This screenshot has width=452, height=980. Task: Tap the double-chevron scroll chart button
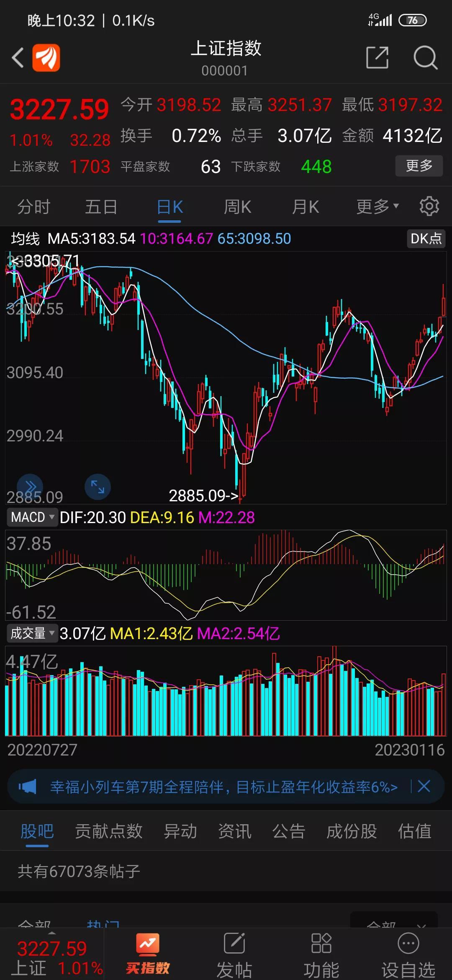pyautogui.click(x=30, y=487)
